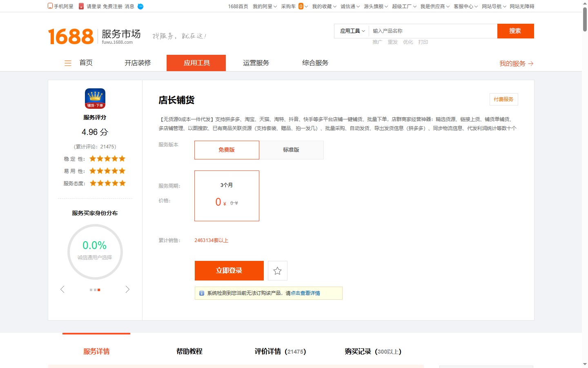The height and width of the screenshot is (368, 588).
Task: Click the 4.96 分 rating score
Action: point(95,132)
